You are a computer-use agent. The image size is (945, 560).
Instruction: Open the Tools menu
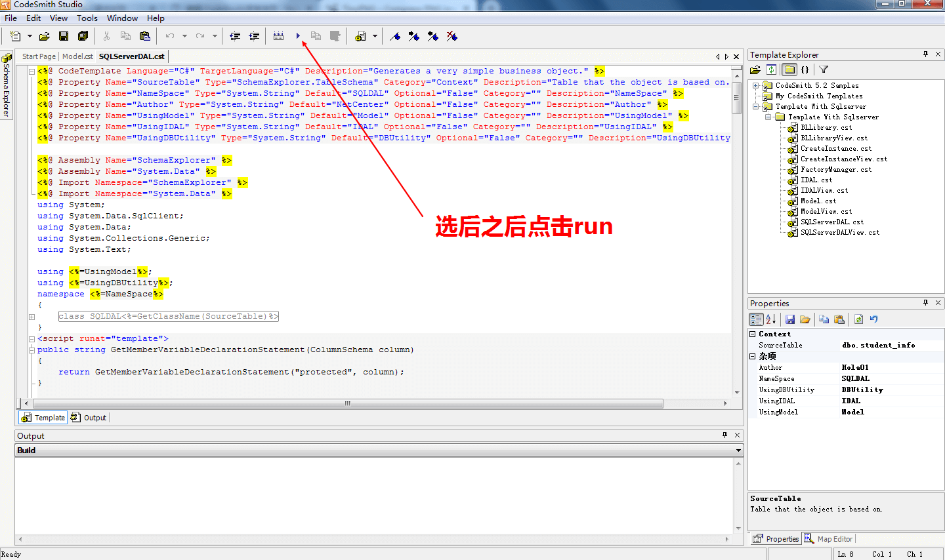click(x=87, y=18)
